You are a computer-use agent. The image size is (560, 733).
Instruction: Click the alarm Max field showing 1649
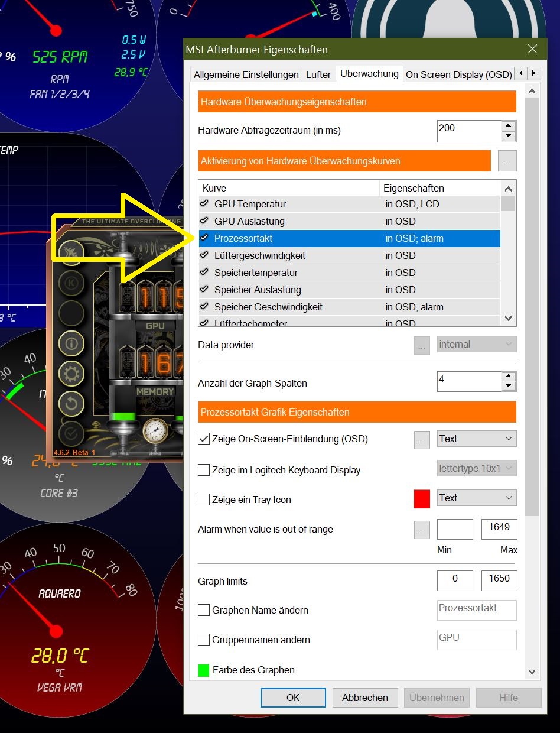point(499,529)
